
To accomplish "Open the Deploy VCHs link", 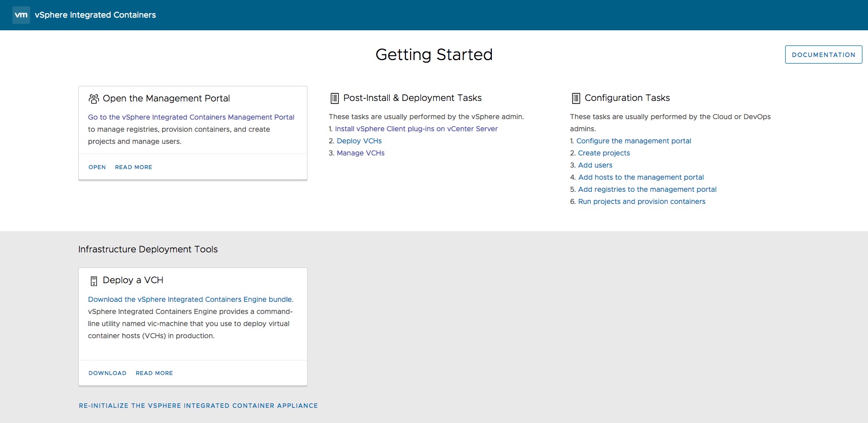I will point(359,141).
